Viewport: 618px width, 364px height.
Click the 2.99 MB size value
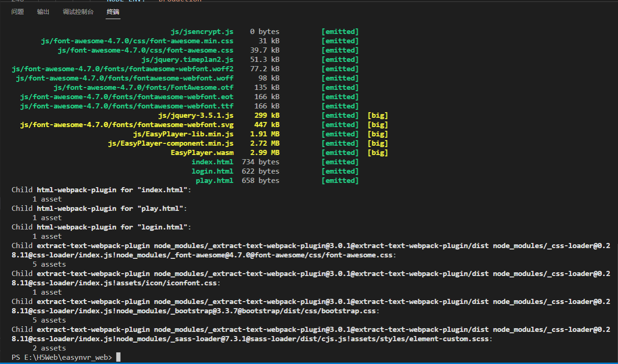click(265, 153)
